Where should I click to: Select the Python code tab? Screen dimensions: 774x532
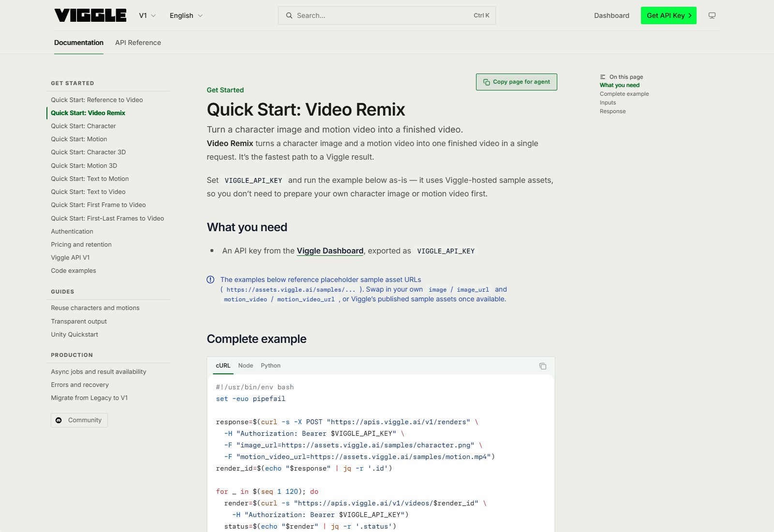pyautogui.click(x=270, y=366)
